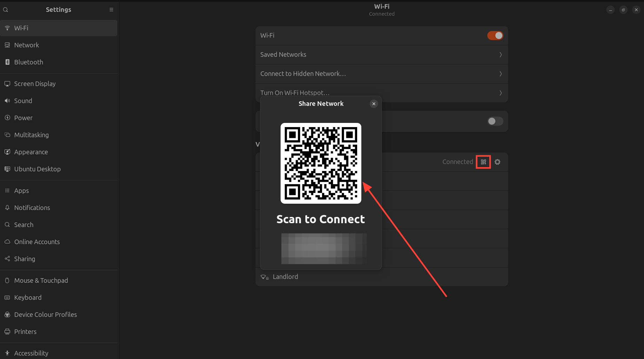Click the Accessibility icon in the sidebar
This screenshot has height=359, width=644.
pyautogui.click(x=7, y=353)
